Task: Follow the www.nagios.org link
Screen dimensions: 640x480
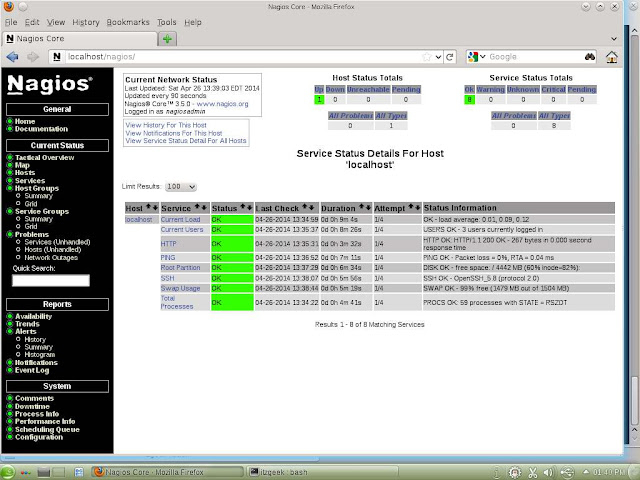Action: pos(222,104)
